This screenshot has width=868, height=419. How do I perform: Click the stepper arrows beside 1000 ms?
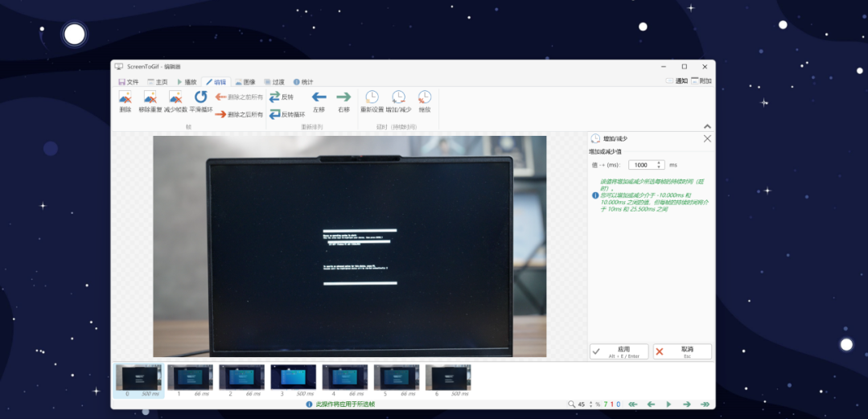[x=660, y=165]
